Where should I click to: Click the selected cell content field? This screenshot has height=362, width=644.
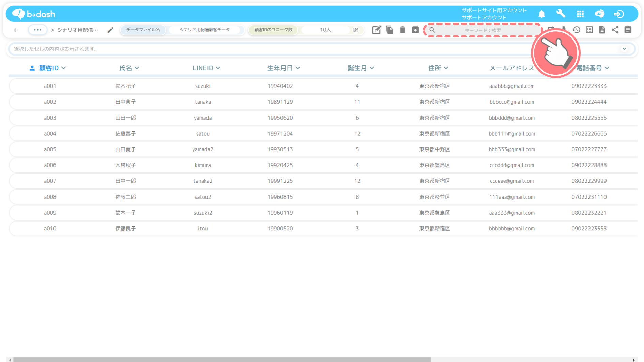click(x=322, y=49)
